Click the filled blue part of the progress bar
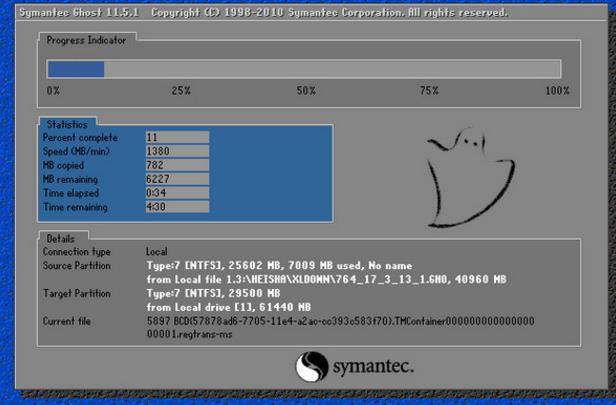The height and width of the screenshot is (405, 616). tap(76, 69)
